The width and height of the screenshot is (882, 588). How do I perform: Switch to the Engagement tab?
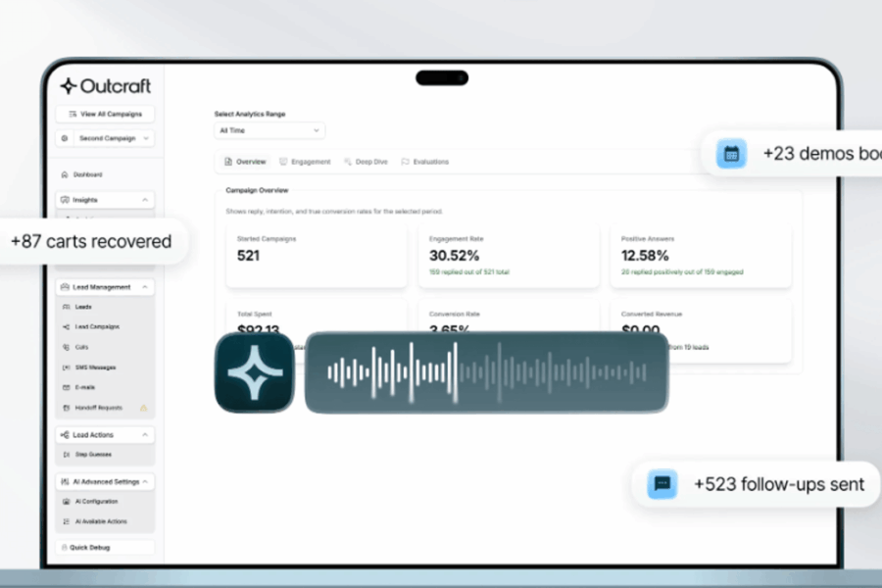pyautogui.click(x=305, y=162)
